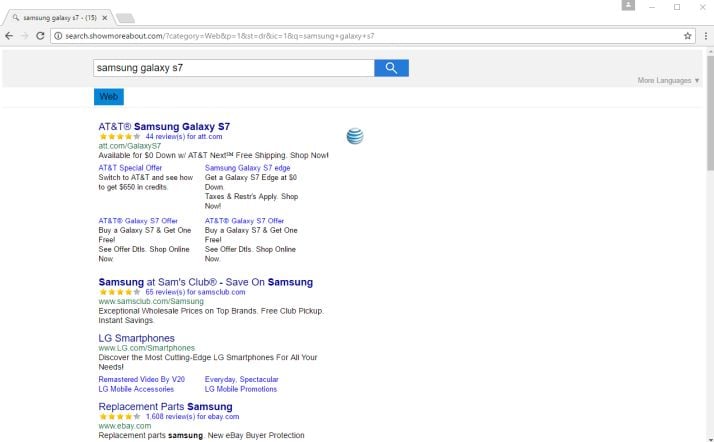Click 'Discover the Most Cutting-Edge' description
The height and width of the screenshot is (442, 714).
click(x=208, y=362)
